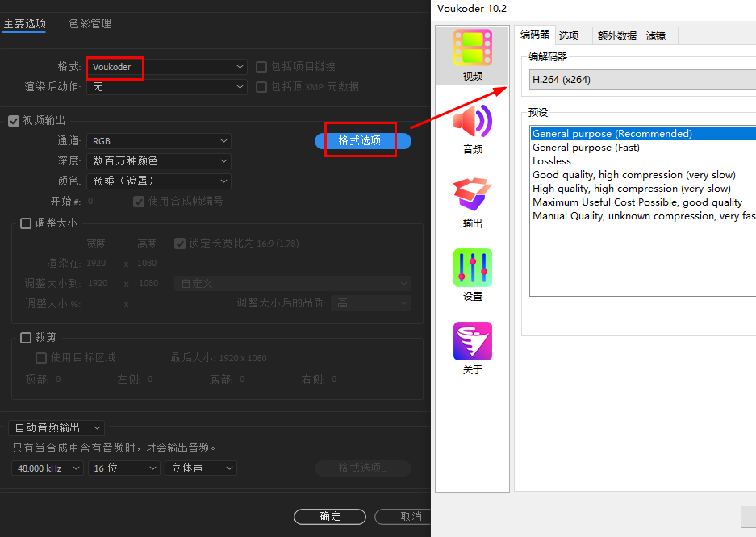Open the 色彩管理 tab
The height and width of the screenshot is (537, 756).
[x=89, y=23]
